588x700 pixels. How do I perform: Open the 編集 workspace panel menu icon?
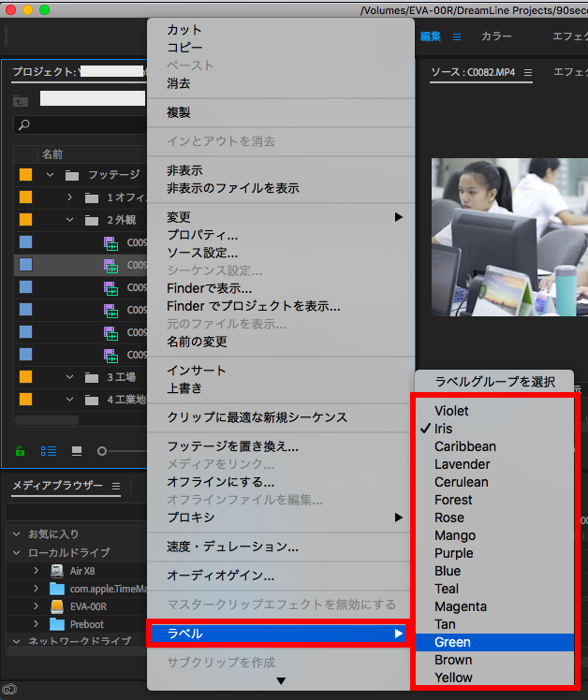pos(457,36)
